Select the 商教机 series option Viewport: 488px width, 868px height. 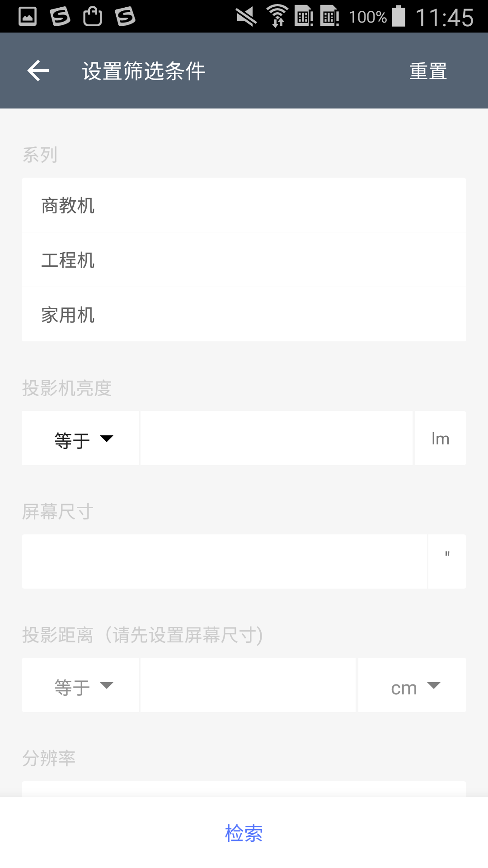(244, 205)
